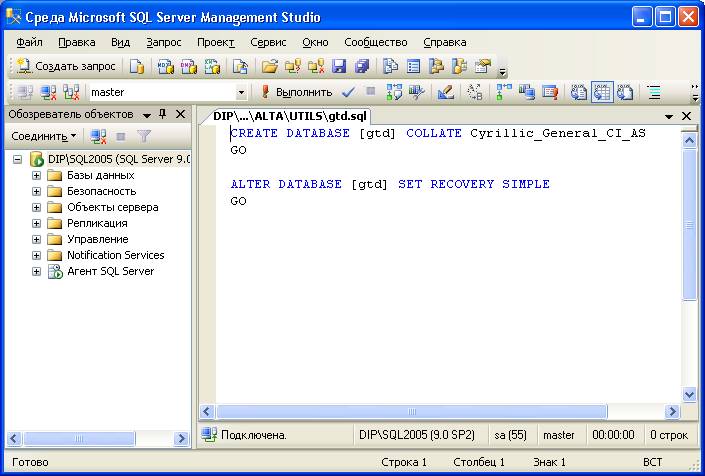The width and height of the screenshot is (705, 476).
Task: Click the Disconnect icon in Object Explorer
Action: [98, 136]
